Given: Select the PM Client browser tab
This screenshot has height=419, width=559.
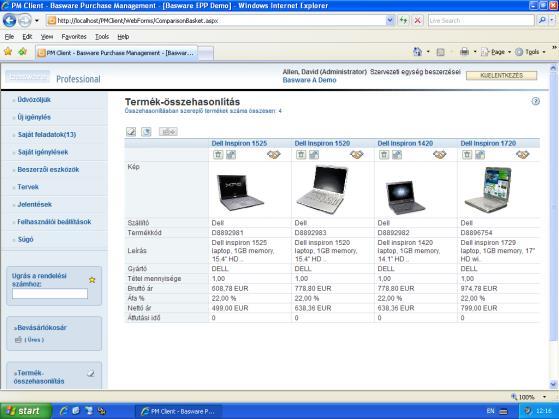Looking at the screenshot, I should tap(116, 53).
